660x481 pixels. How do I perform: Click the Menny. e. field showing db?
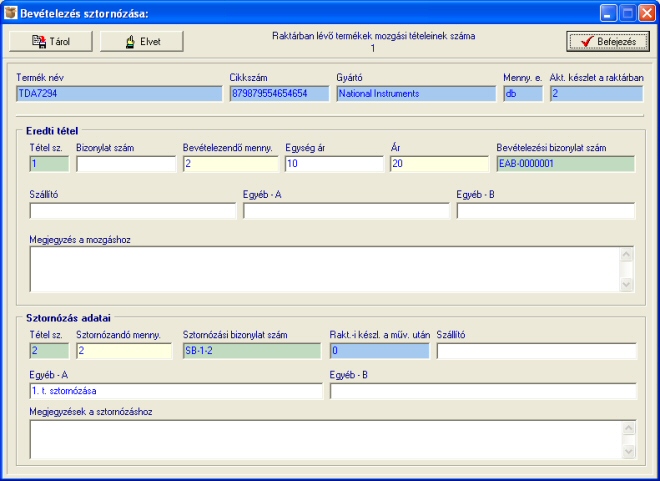[x=523, y=93]
